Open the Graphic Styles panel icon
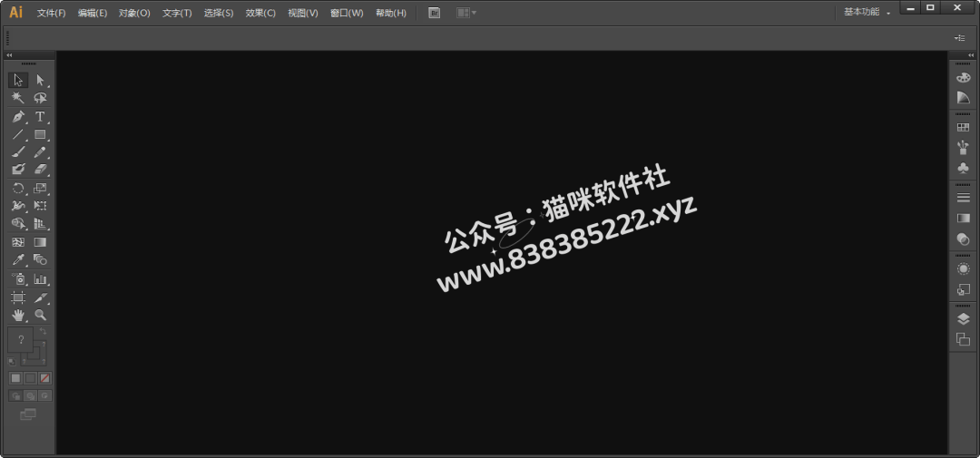Viewport: 980px width, 458px height. (963, 289)
